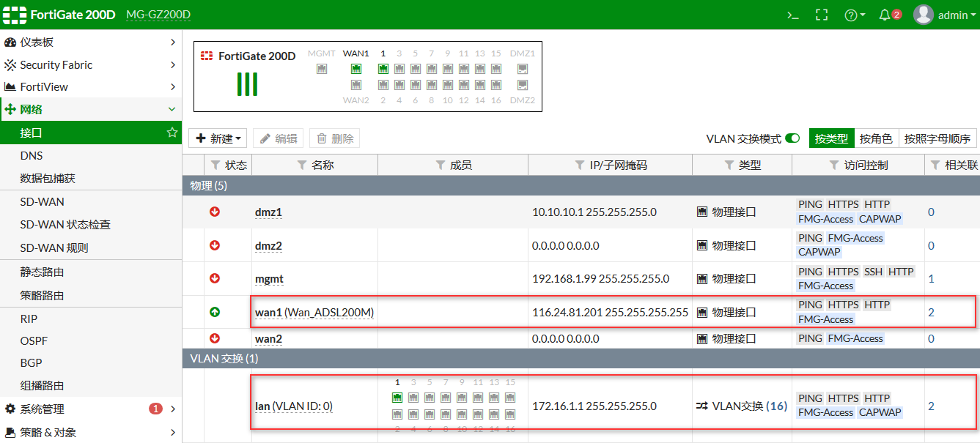Open the 类型 column filter icon

tap(728, 165)
